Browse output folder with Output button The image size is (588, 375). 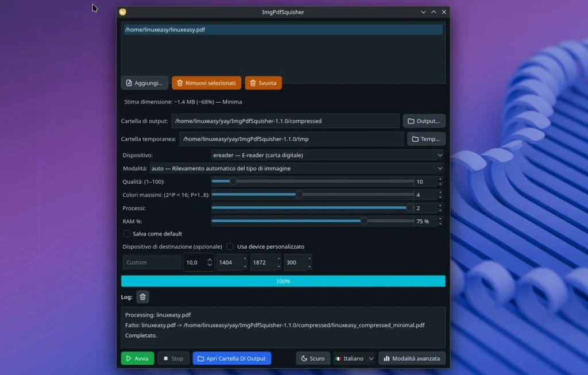(x=424, y=121)
